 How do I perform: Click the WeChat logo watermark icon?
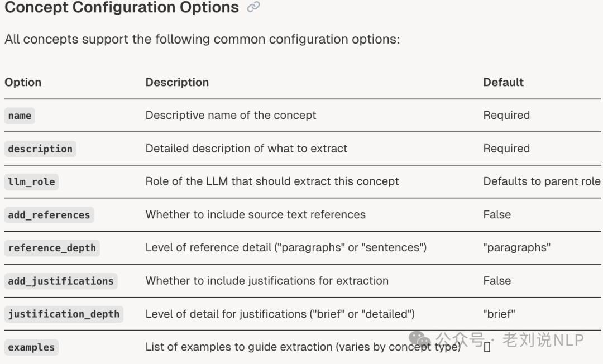click(419, 340)
